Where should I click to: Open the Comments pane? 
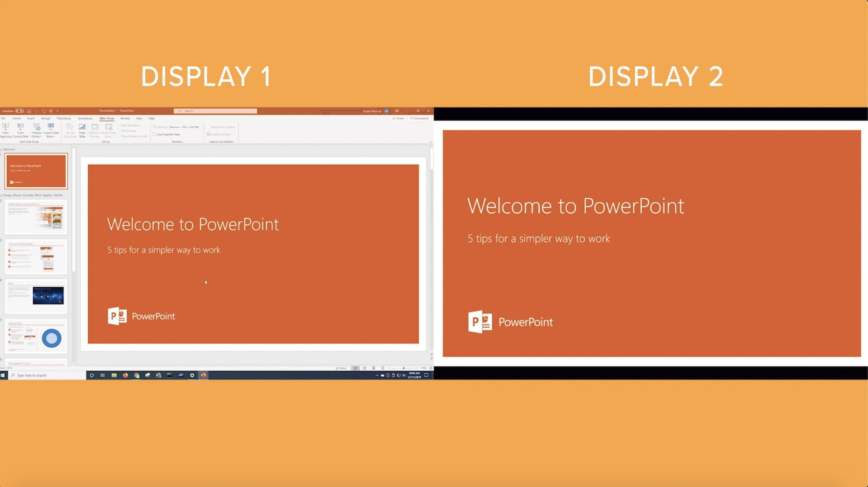420,118
